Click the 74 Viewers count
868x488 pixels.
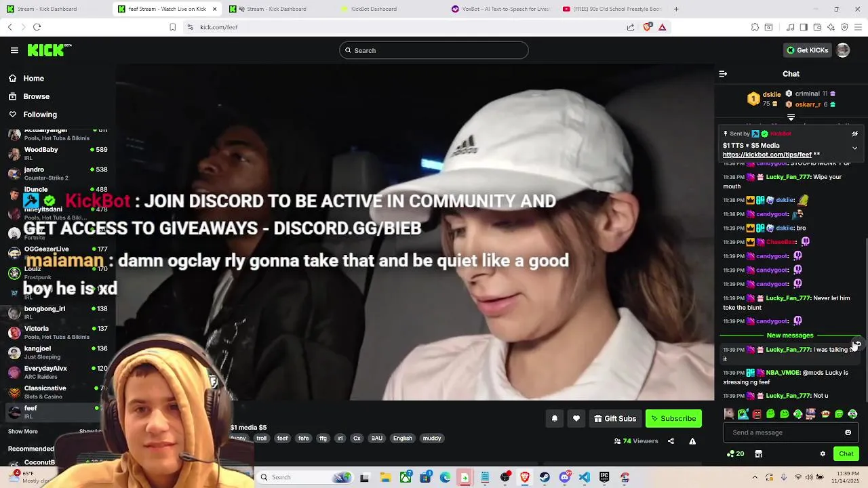point(636,441)
